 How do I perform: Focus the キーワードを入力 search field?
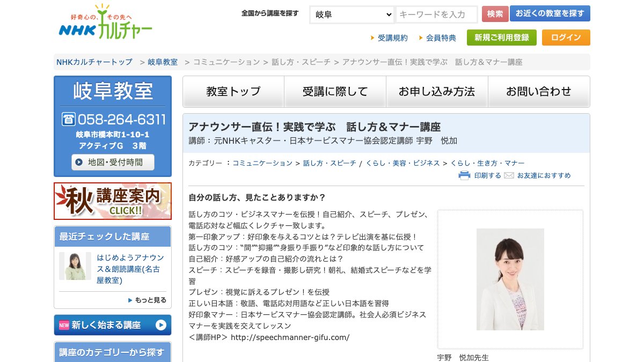coord(437,14)
